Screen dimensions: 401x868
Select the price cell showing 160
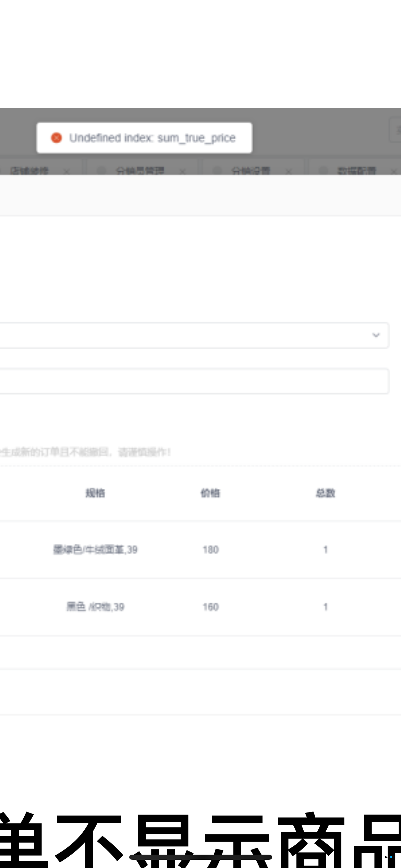tap(210, 607)
